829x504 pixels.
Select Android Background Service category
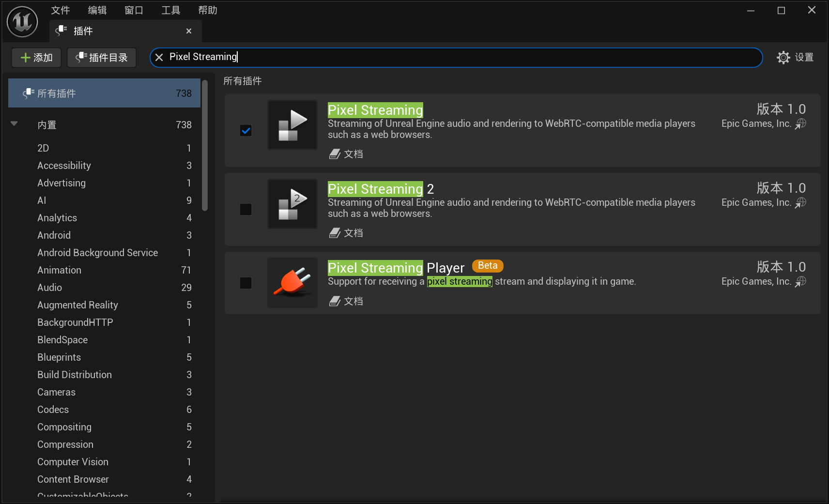pyautogui.click(x=105, y=253)
